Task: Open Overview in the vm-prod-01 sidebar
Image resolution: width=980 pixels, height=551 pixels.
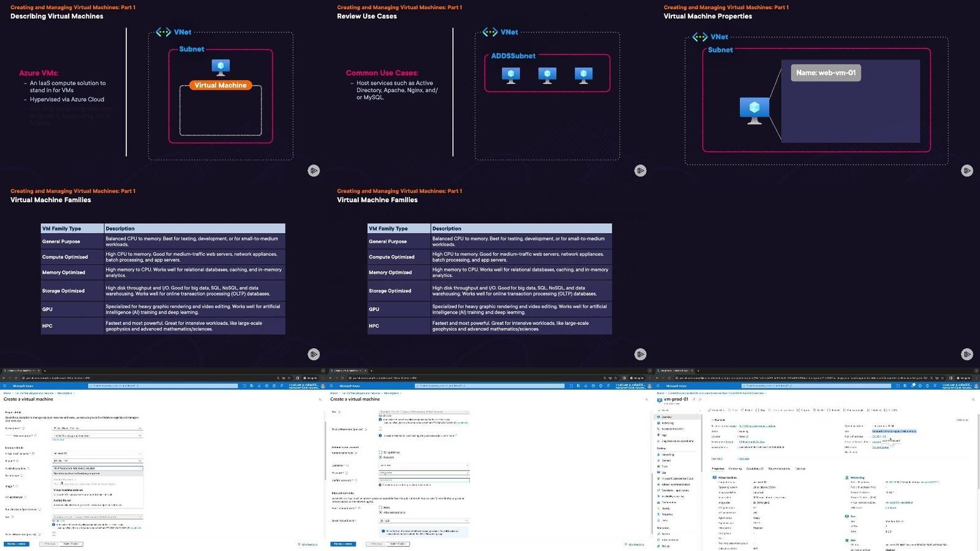Action: pos(677,417)
